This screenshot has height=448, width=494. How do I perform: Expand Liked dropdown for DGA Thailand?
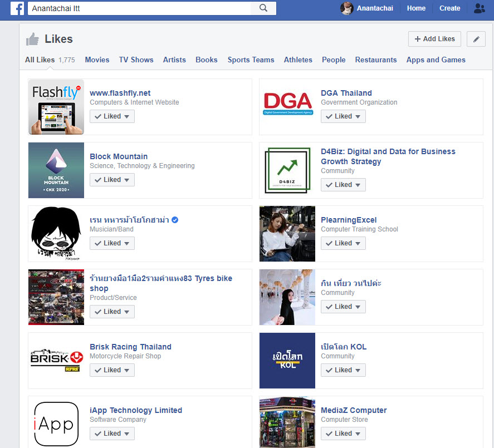[x=344, y=116]
